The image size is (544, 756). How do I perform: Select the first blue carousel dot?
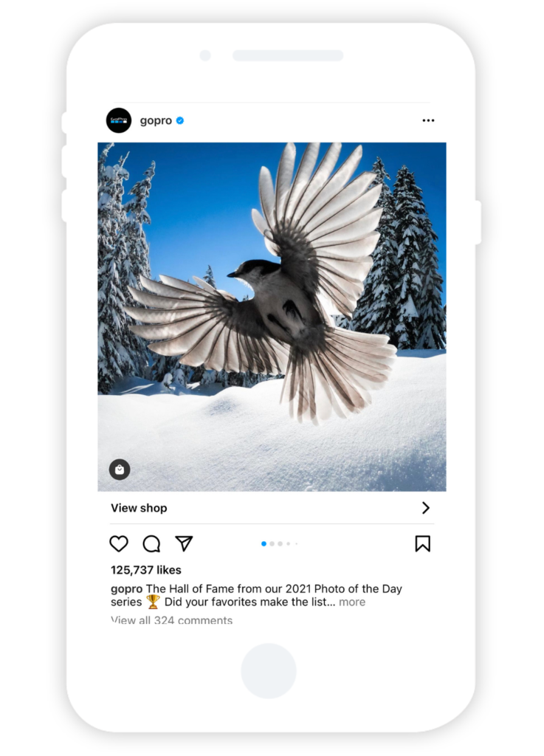click(x=264, y=544)
